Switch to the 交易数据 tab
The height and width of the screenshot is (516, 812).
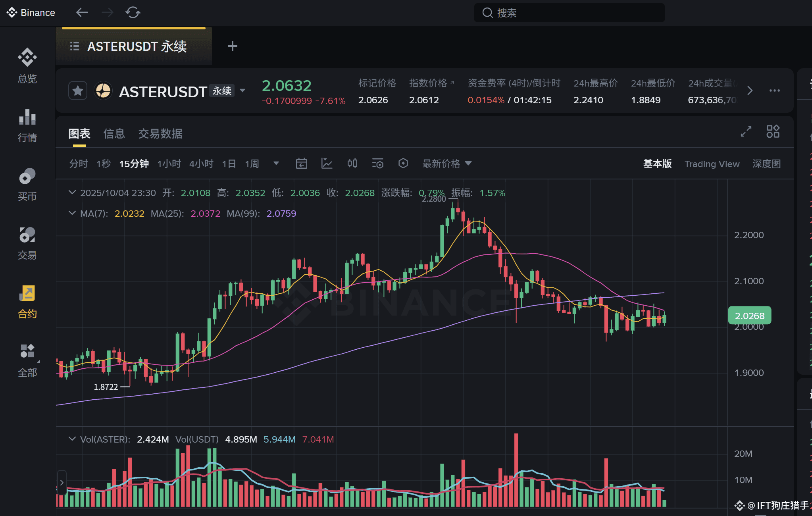(x=160, y=134)
